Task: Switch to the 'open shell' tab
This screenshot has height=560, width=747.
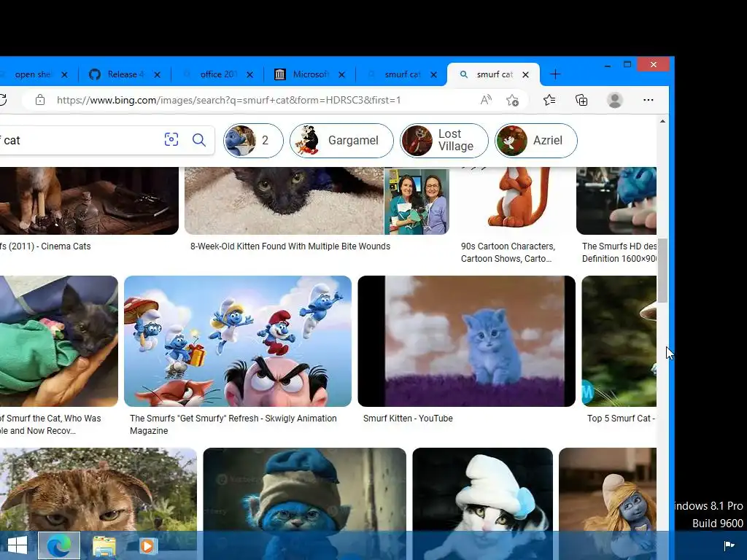Action: pos(32,74)
